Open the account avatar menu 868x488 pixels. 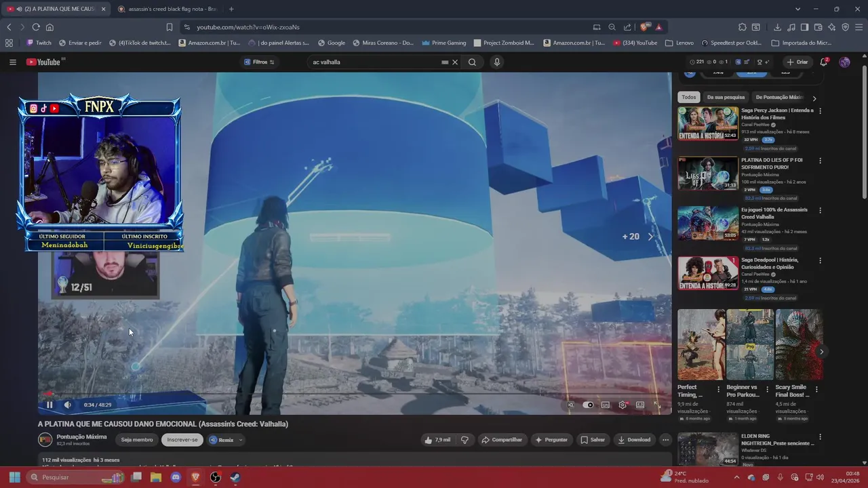(x=844, y=62)
